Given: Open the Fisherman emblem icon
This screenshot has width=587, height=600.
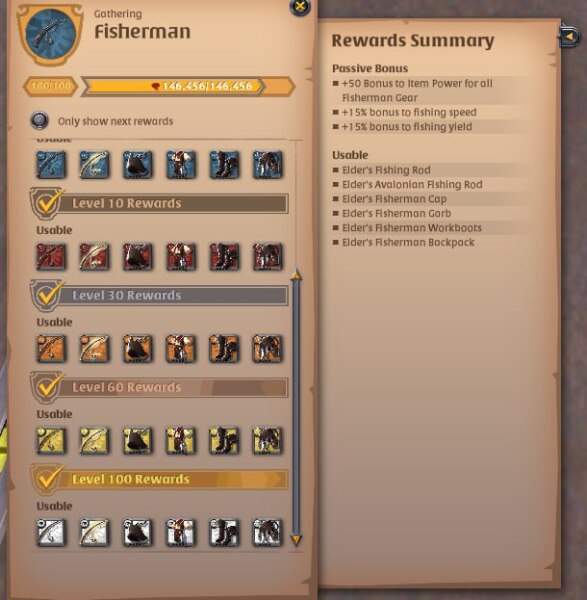Looking at the screenshot, I should point(50,34).
